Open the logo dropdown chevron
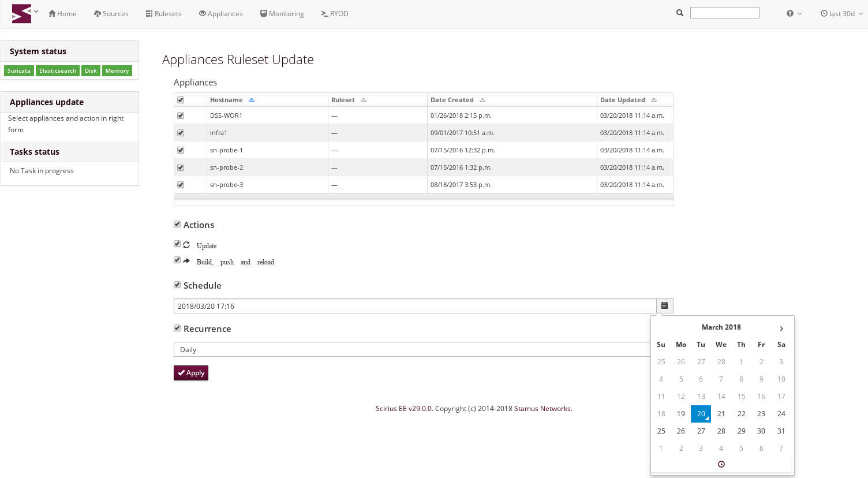Viewport: 868px width, 478px height. coord(36,12)
